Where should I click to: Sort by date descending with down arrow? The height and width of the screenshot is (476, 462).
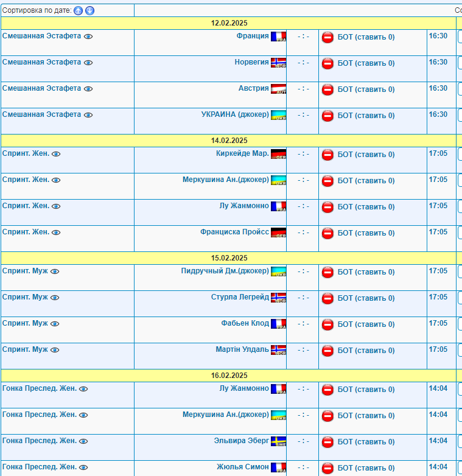pyautogui.click(x=89, y=10)
